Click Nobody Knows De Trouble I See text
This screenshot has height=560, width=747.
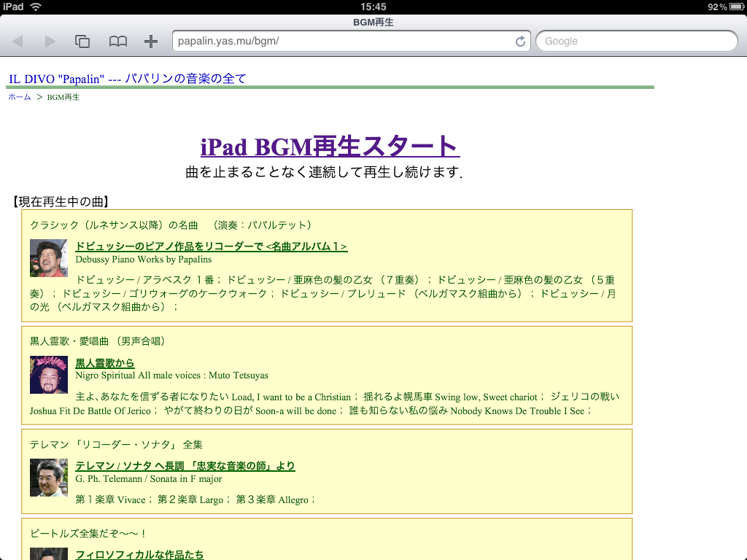tap(517, 411)
